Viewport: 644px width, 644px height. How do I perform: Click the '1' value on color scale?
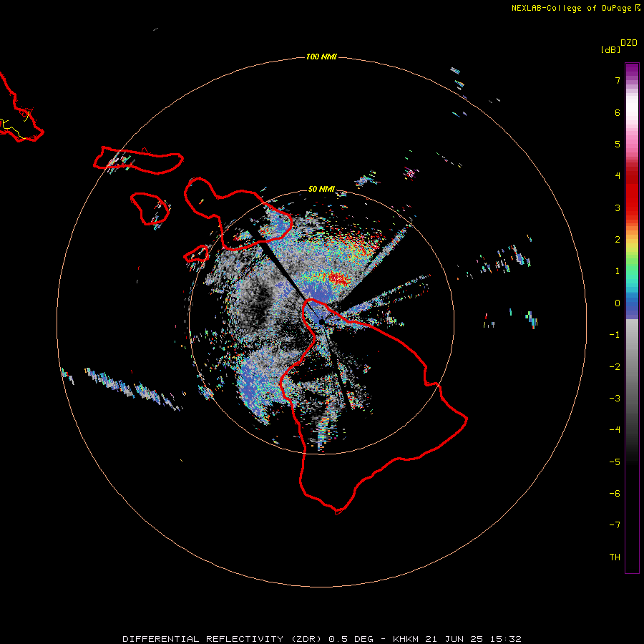tap(618, 271)
